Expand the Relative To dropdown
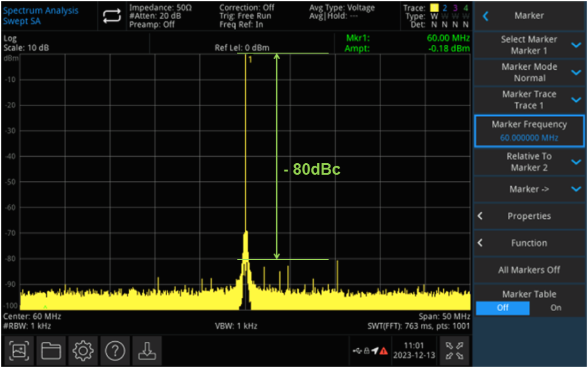This screenshot has width=588, height=368. [x=529, y=162]
